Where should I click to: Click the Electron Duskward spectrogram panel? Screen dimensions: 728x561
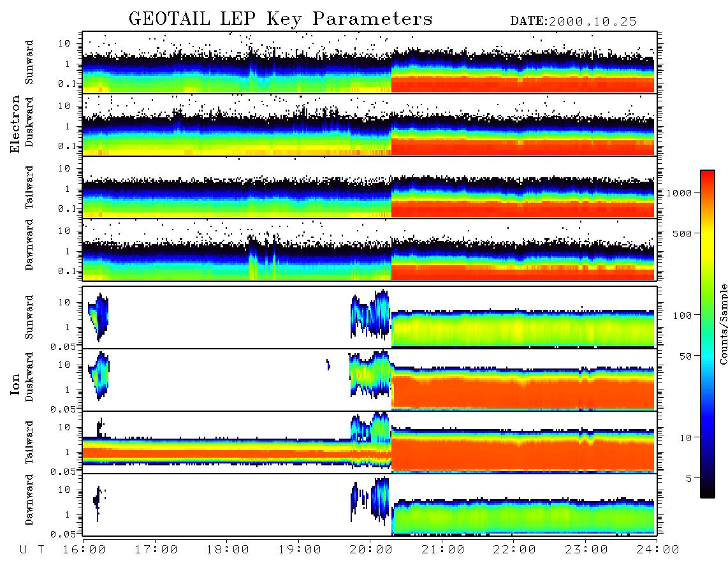(x=370, y=124)
